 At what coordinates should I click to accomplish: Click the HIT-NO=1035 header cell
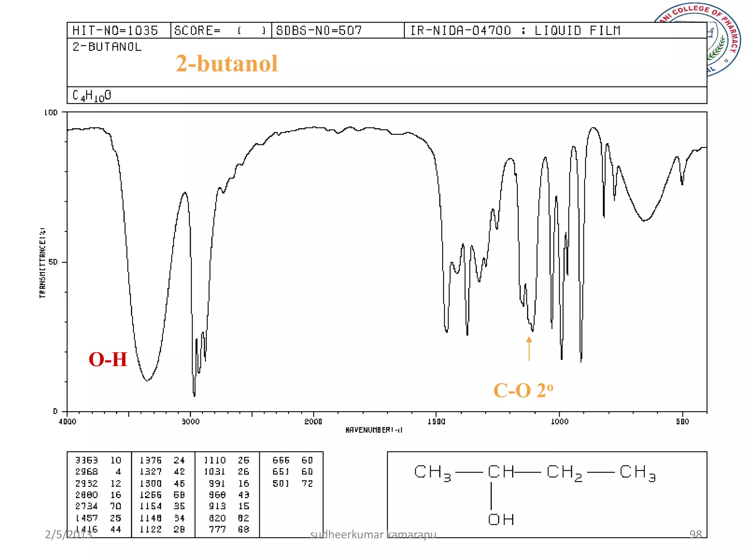click(x=115, y=30)
